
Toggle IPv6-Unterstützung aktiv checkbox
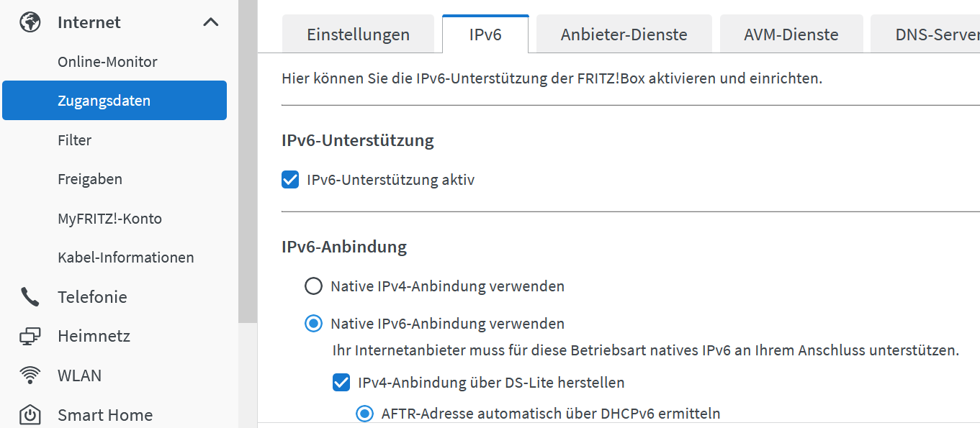(x=290, y=180)
